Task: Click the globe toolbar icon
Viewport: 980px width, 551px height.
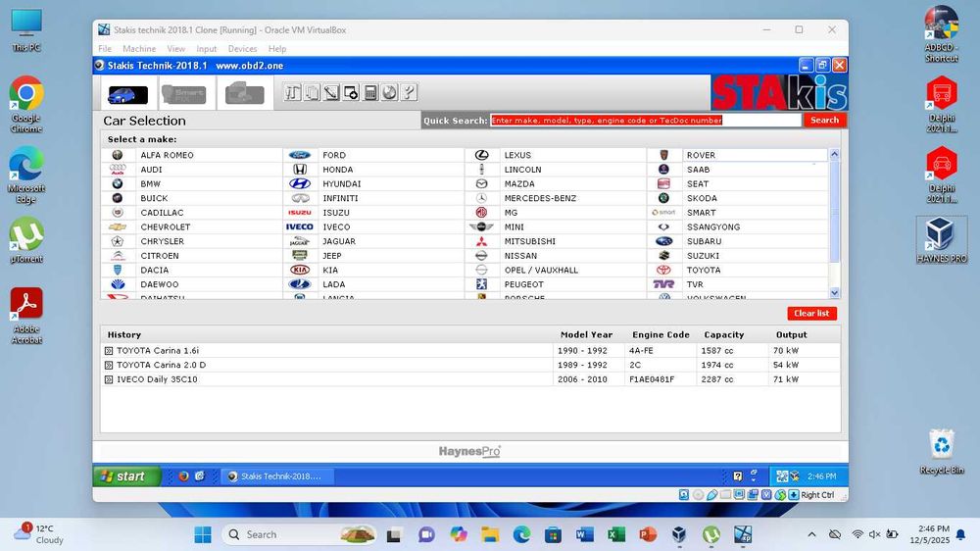Action: [389, 92]
